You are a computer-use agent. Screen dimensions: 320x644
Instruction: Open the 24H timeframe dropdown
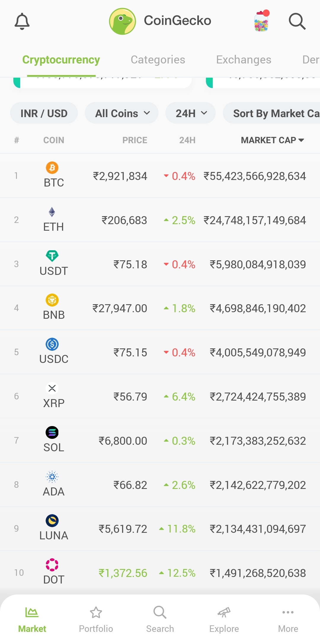pyautogui.click(x=191, y=113)
